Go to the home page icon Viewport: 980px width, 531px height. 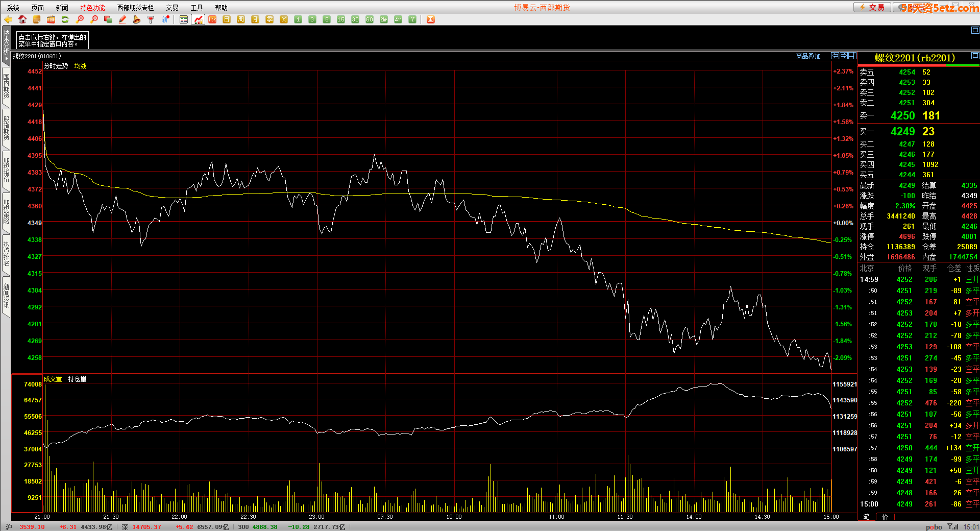pos(22,19)
